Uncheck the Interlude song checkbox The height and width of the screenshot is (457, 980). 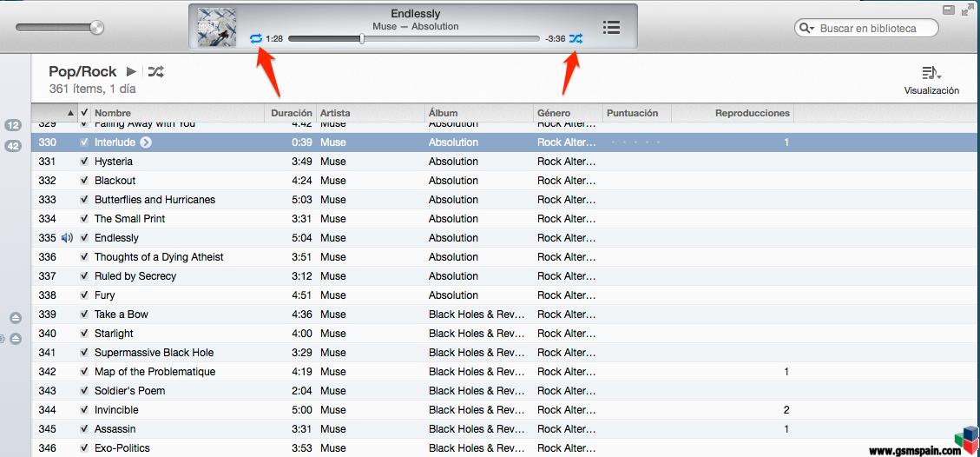(84, 142)
